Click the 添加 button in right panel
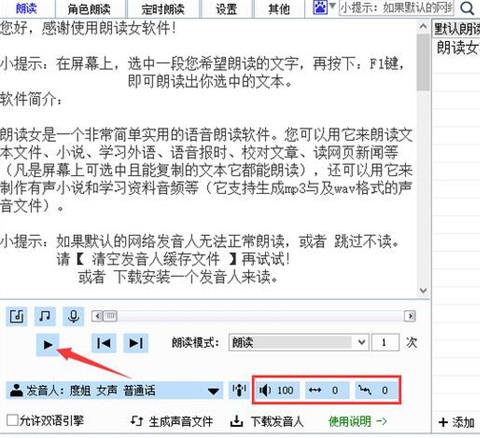 (457, 422)
